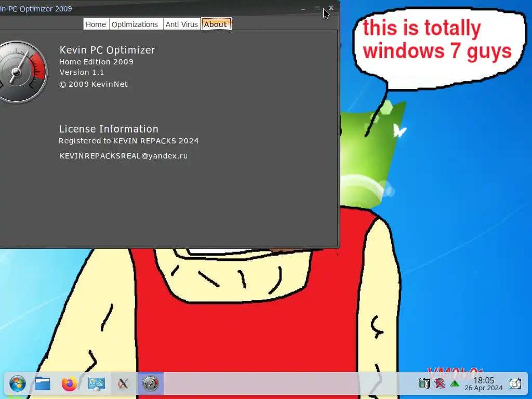Open the clipboard tray icon
Viewport: 532px width, 399px height.
click(x=424, y=384)
